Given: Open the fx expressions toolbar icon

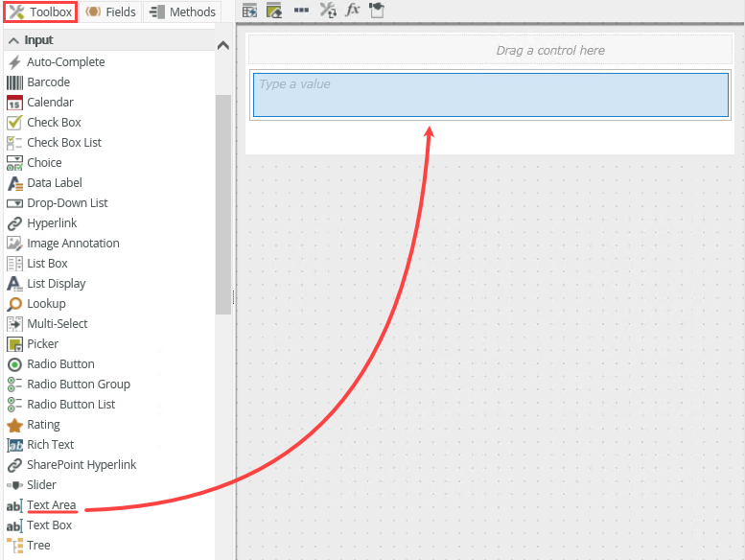Looking at the screenshot, I should point(352,10).
